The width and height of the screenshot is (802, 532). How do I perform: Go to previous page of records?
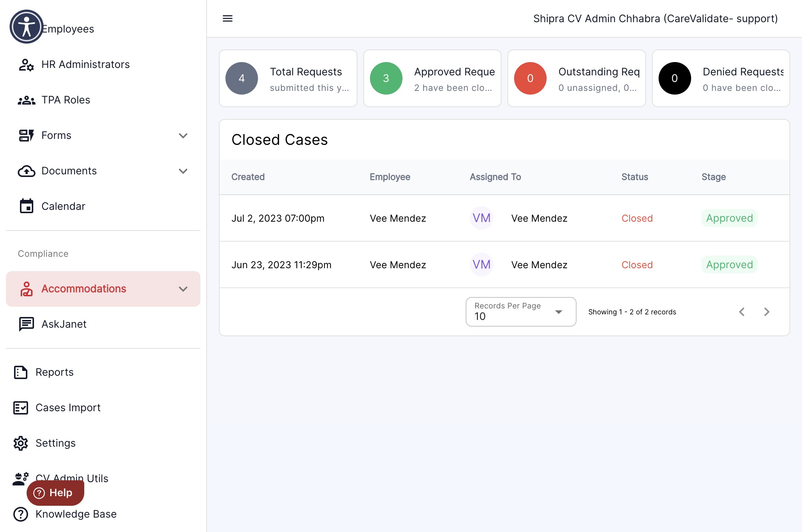click(x=742, y=312)
